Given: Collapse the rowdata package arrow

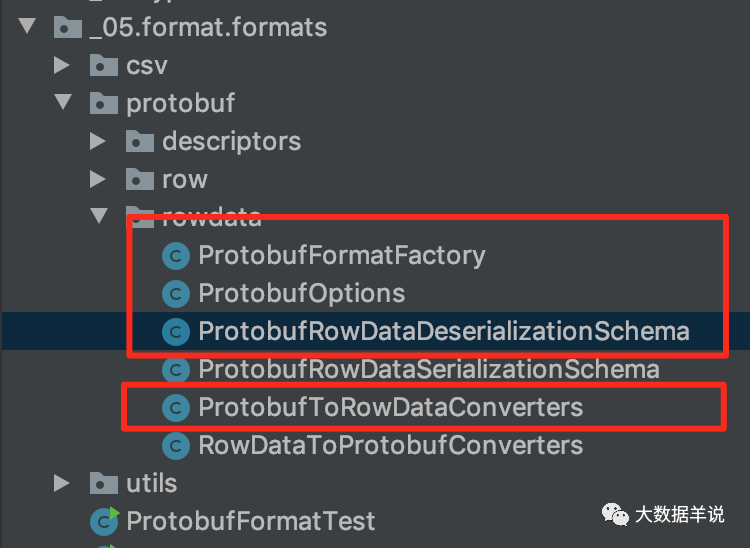Looking at the screenshot, I should 99,216.
